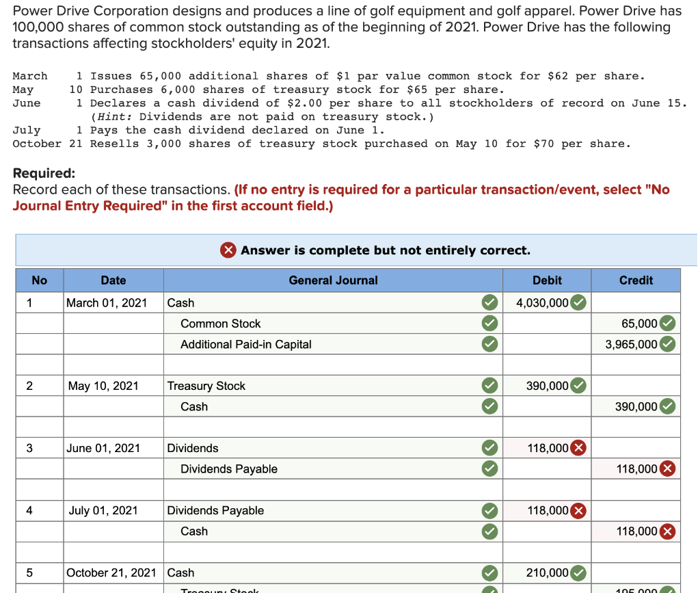Click the 210,000 debit amount field
Viewport: 700px width, 593px height.
tap(547, 572)
